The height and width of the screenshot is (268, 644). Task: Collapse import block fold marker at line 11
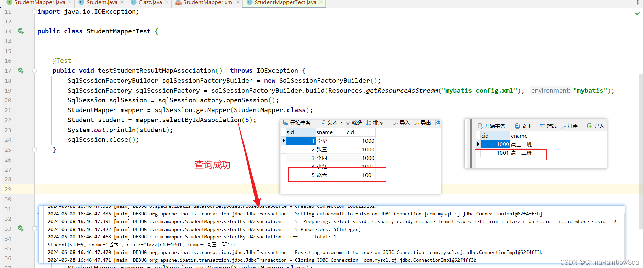pyautogui.click(x=34, y=12)
